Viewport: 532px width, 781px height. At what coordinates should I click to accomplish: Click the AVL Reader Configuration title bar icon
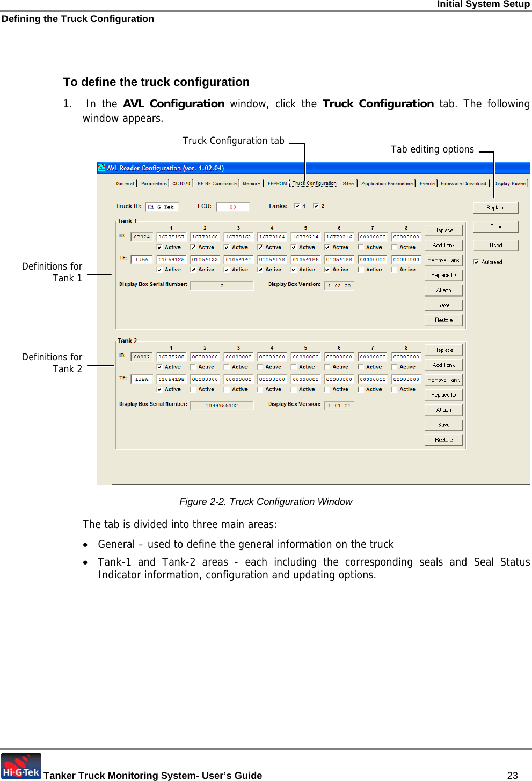[101, 168]
